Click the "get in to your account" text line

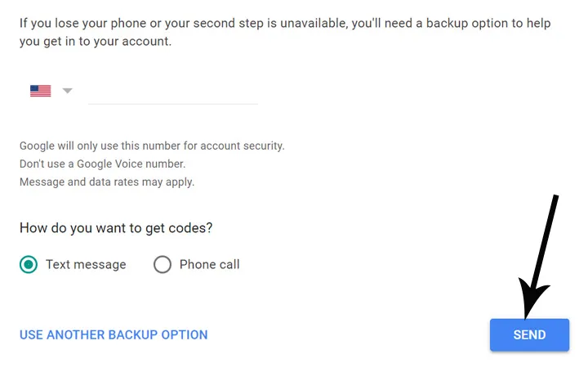(96, 41)
